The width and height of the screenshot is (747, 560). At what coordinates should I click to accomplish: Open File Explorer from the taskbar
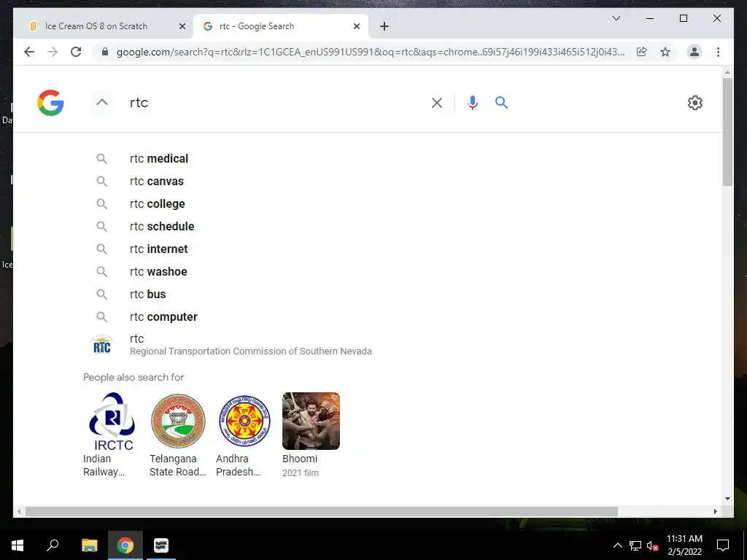point(90,545)
